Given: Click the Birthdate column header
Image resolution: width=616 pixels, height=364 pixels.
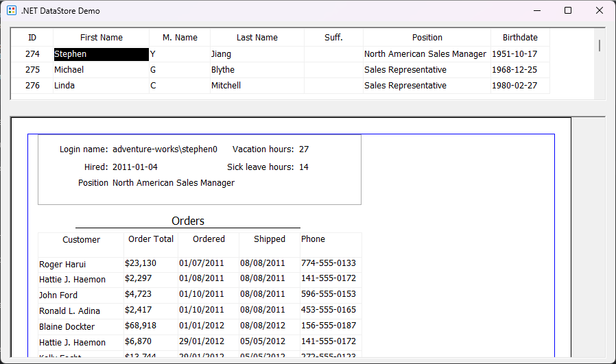Looking at the screenshot, I should [x=520, y=38].
